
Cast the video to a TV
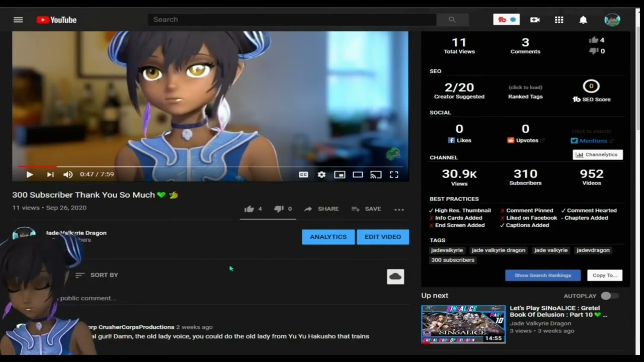[x=376, y=174]
